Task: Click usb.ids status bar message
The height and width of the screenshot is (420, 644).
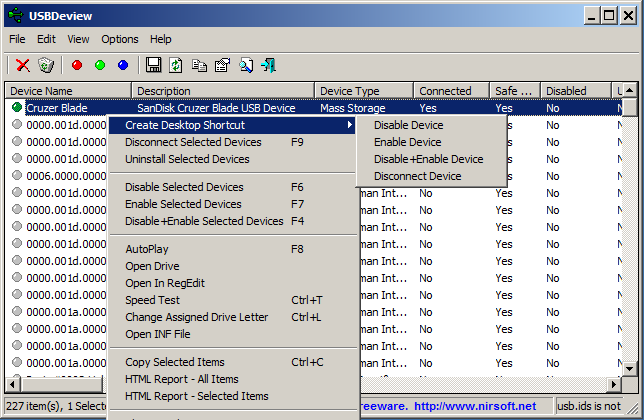Action: click(589, 406)
